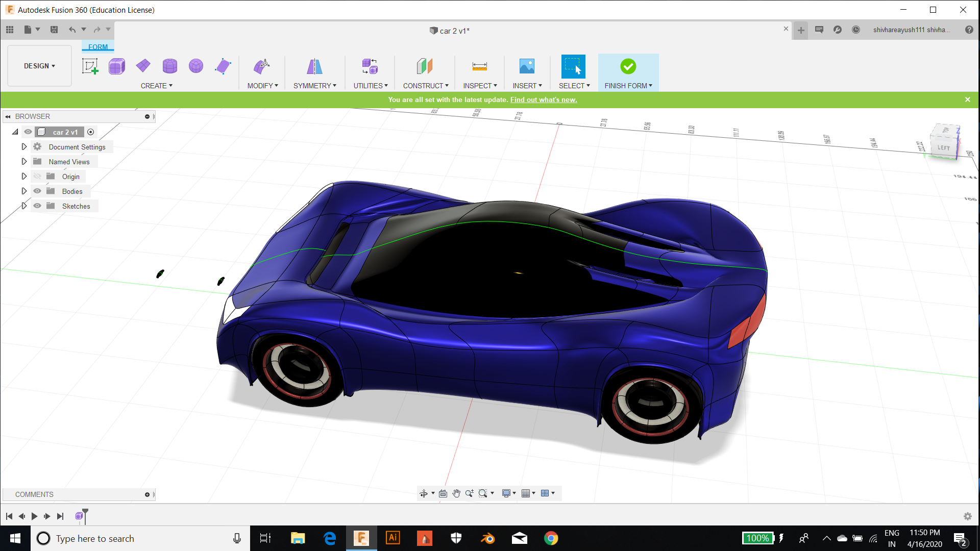Screen dimensions: 980x551
Task: Select the Sphere primitive tool
Action: pos(196,66)
